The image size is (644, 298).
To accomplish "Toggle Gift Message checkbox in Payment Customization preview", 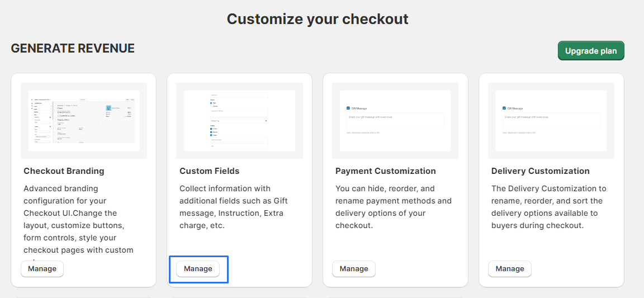I will click(x=348, y=108).
